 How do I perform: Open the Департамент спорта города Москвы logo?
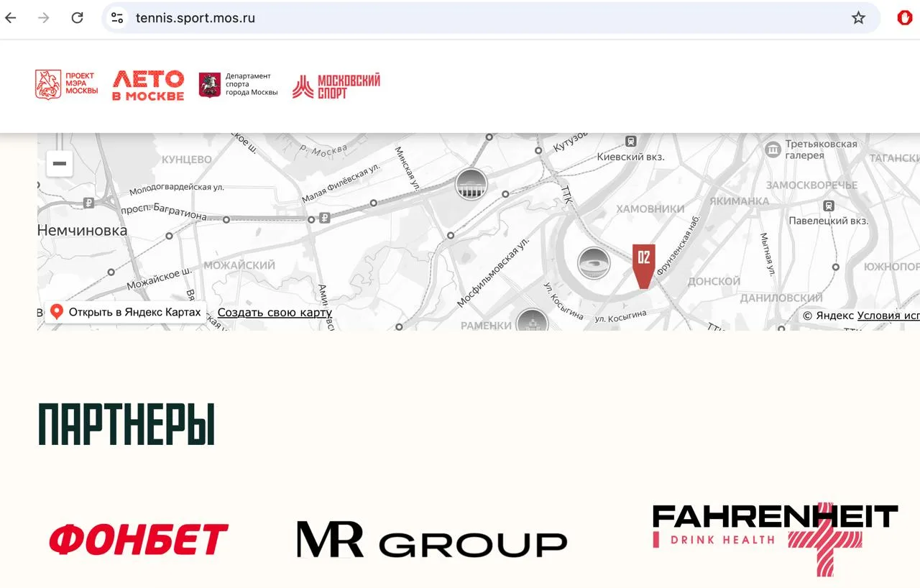pyautogui.click(x=238, y=85)
